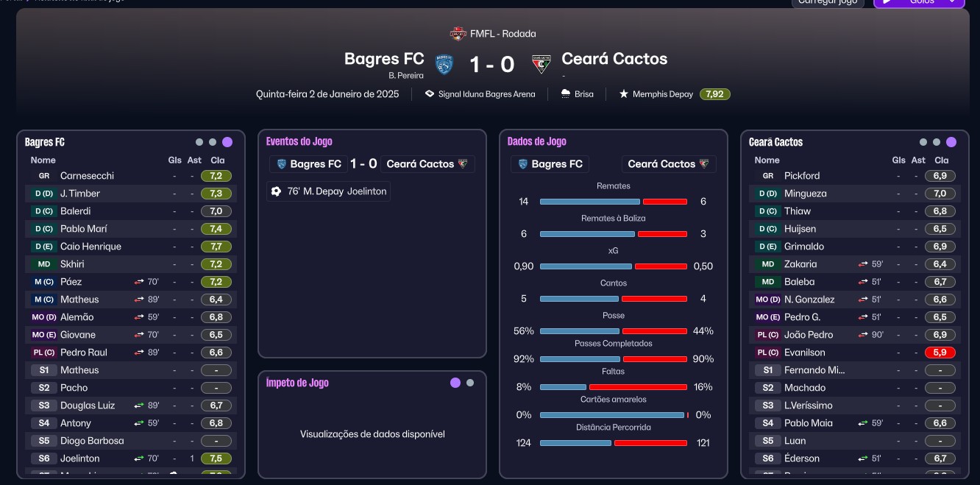Switch to grey dot view in Ímpeto de Jogo
This screenshot has height=485, width=980.
click(x=470, y=383)
